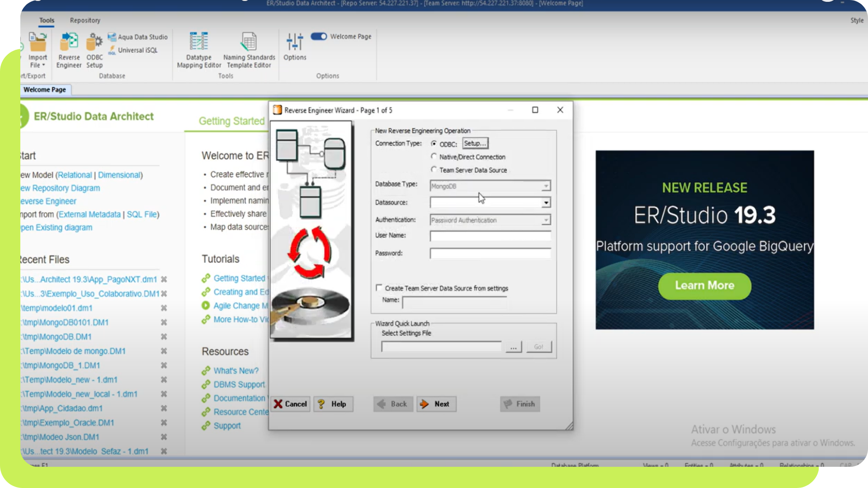Remove Modelo_Sefaz - 1.dm1 recent entry
This screenshot has width=868, height=488.
click(x=164, y=451)
